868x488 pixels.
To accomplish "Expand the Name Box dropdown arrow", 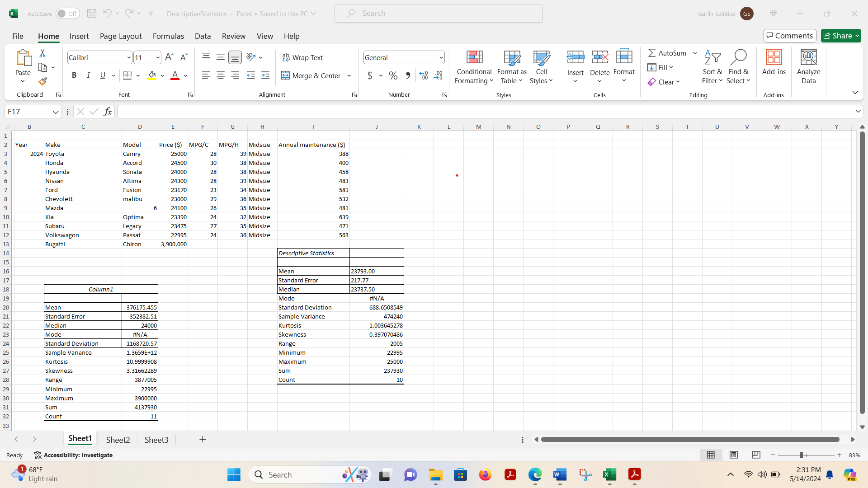I will [56, 112].
